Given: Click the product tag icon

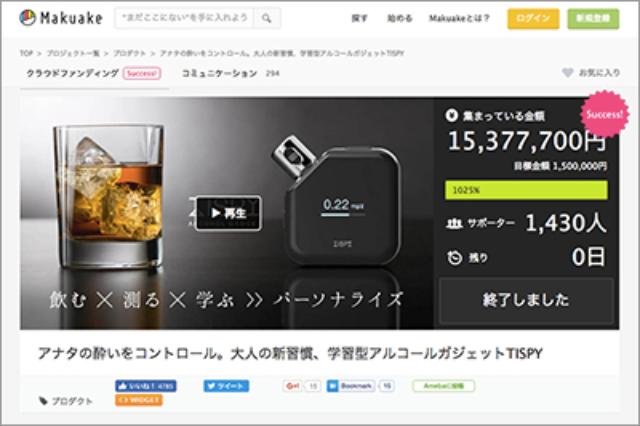Looking at the screenshot, I should point(43,401).
